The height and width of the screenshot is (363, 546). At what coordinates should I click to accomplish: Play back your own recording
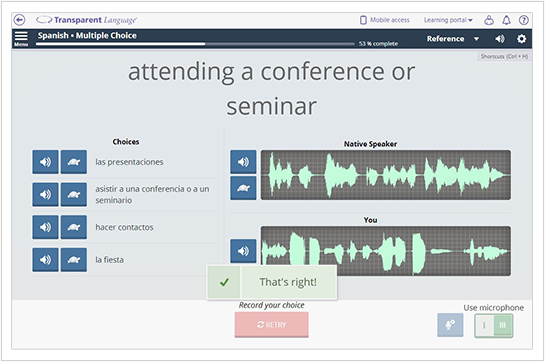click(x=243, y=251)
